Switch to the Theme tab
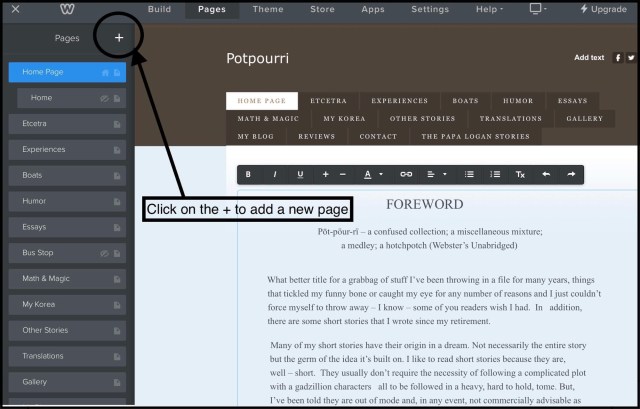The width and height of the screenshot is (640, 409). tap(267, 9)
